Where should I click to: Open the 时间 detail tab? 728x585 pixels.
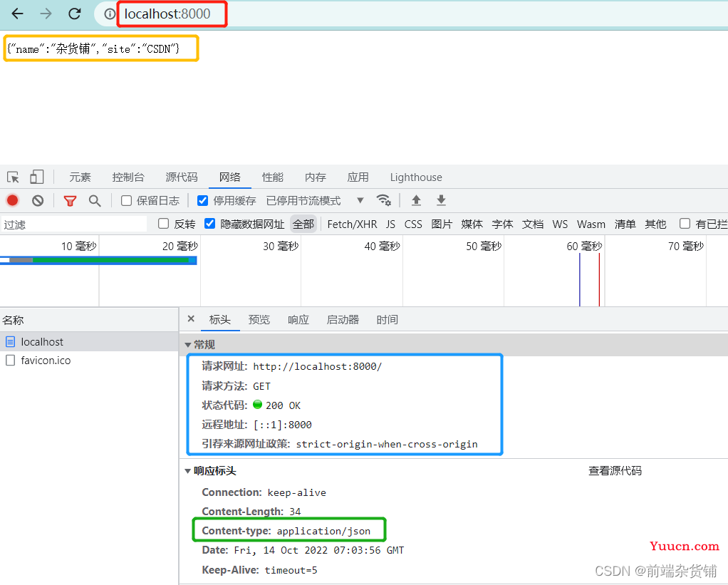coord(388,319)
